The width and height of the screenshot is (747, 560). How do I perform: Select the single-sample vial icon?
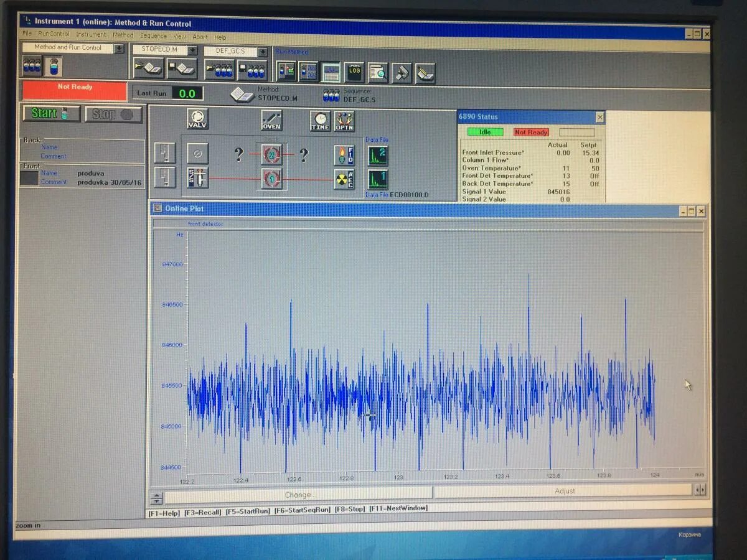point(53,66)
